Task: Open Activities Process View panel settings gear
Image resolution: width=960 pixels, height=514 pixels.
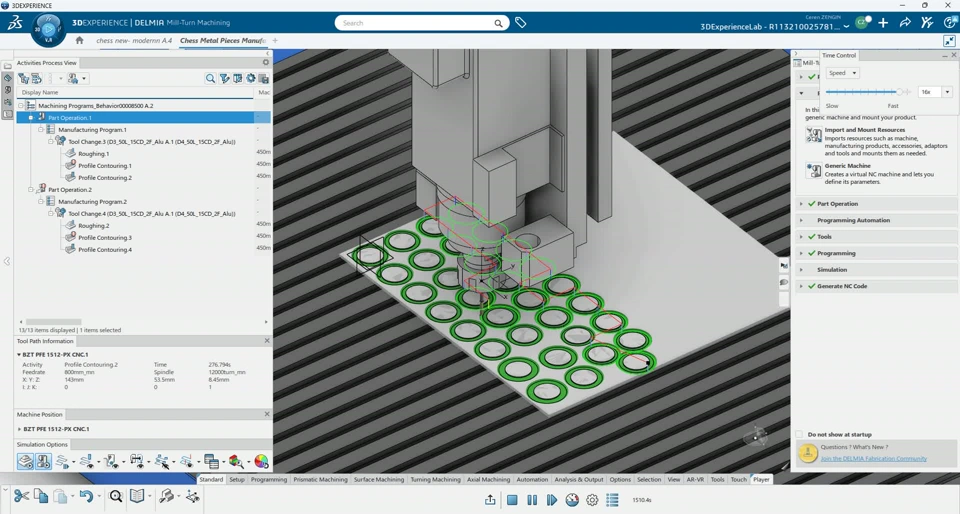Action: click(x=266, y=62)
